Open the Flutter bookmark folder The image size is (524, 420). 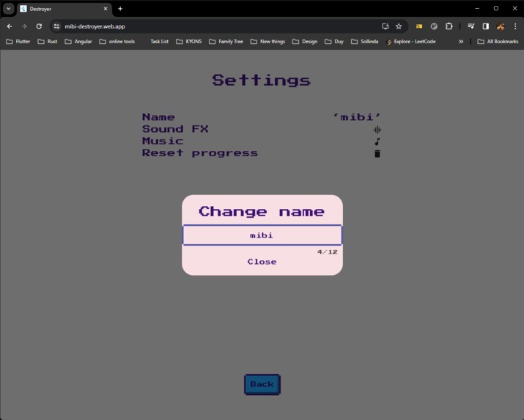(18, 42)
